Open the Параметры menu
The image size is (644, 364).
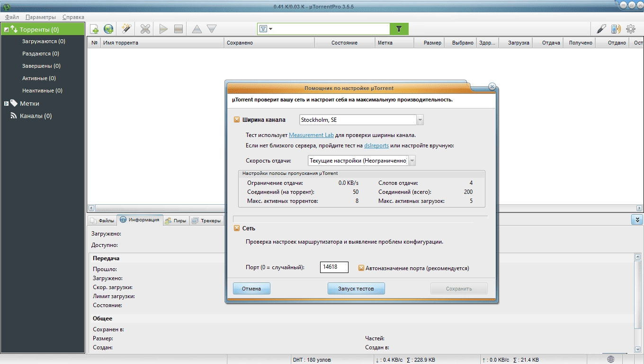pyautogui.click(x=41, y=17)
